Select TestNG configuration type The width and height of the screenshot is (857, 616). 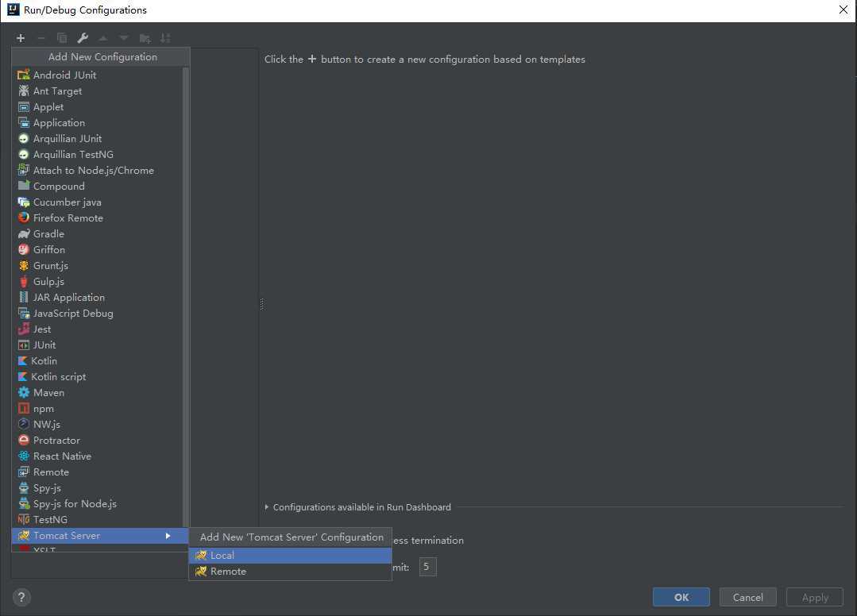[x=97, y=519]
